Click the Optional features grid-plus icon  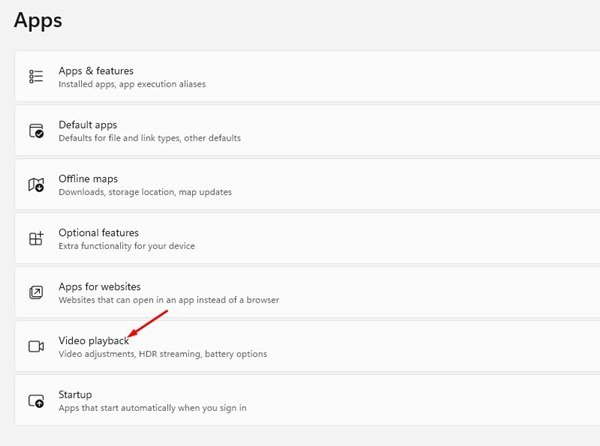[36, 238]
